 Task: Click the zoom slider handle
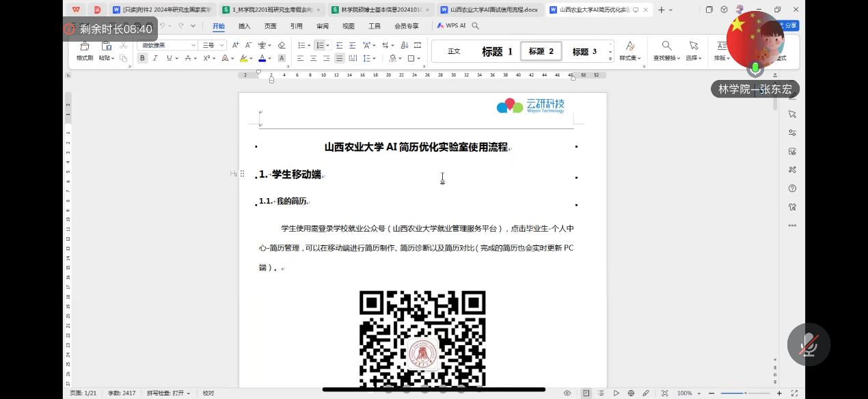coord(746,393)
